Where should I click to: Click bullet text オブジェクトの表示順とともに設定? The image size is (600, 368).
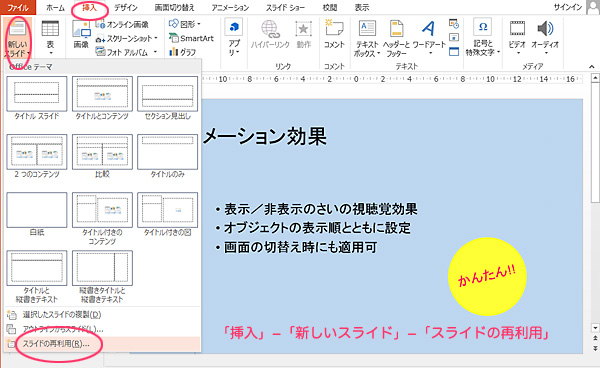(x=317, y=228)
